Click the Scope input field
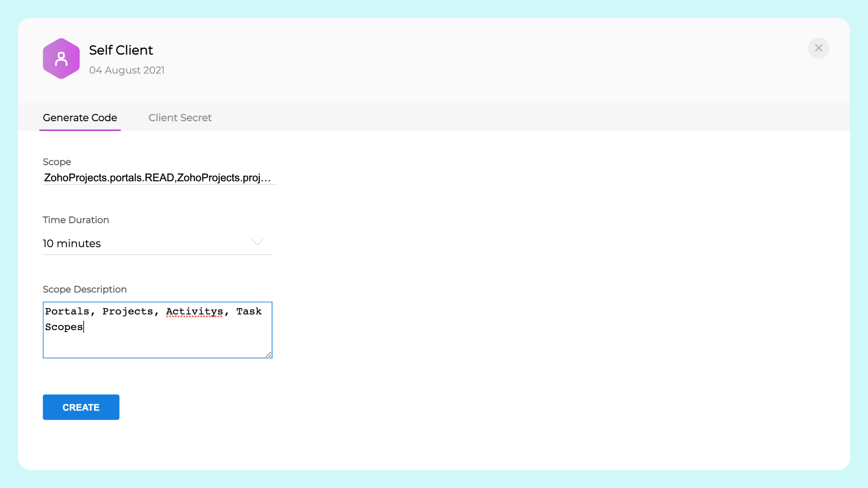The height and width of the screenshot is (488, 868). [x=160, y=177]
